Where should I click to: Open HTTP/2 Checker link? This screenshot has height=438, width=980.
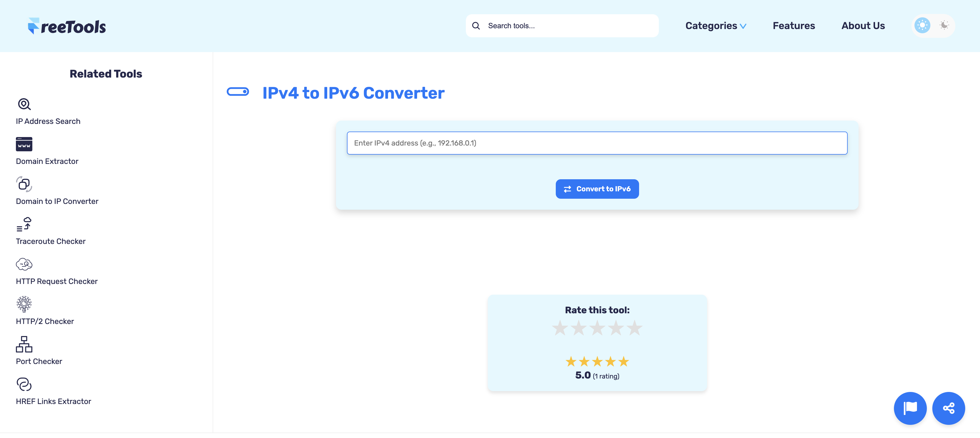[x=45, y=321]
